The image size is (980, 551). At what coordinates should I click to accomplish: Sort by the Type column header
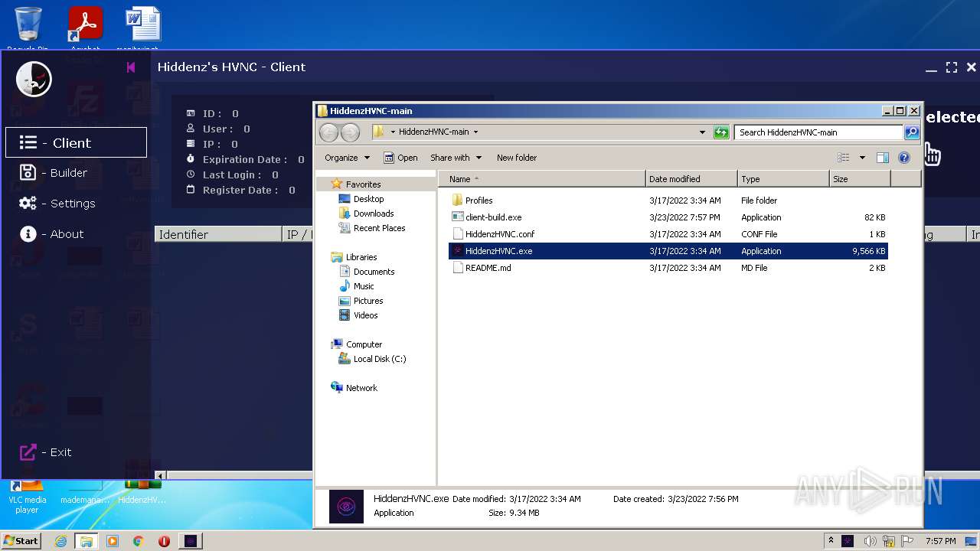click(784, 179)
